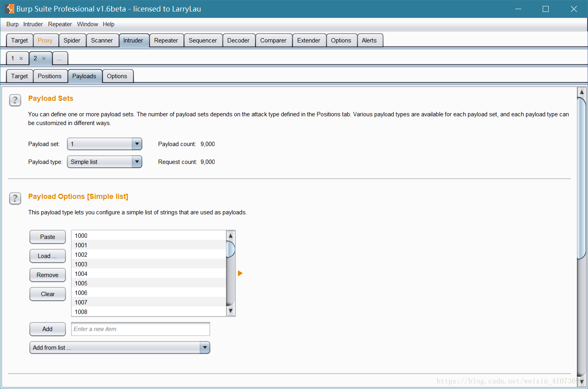This screenshot has height=389, width=588.
Task: Click the Burp Suite logo in title bar
Action: (x=10, y=9)
